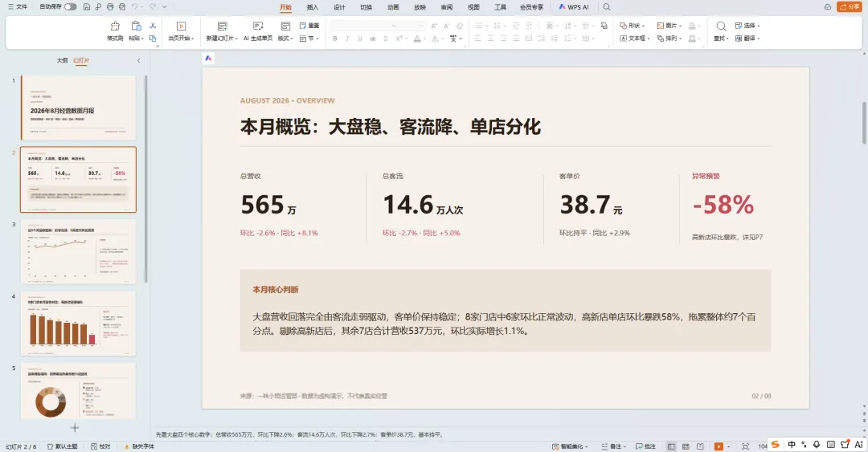Select the 格式刷 format painter tool
This screenshot has height=452, width=868.
(x=115, y=31)
